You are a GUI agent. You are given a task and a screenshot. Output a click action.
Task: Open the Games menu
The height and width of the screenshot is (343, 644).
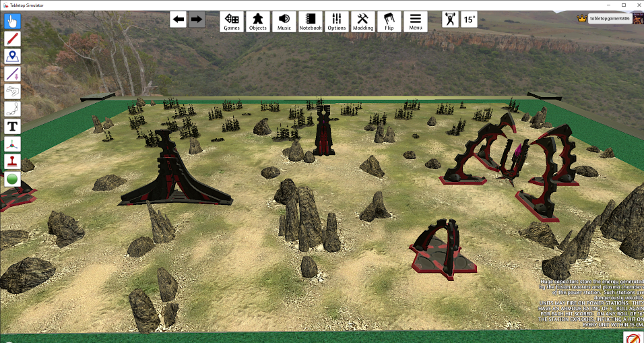[232, 22]
